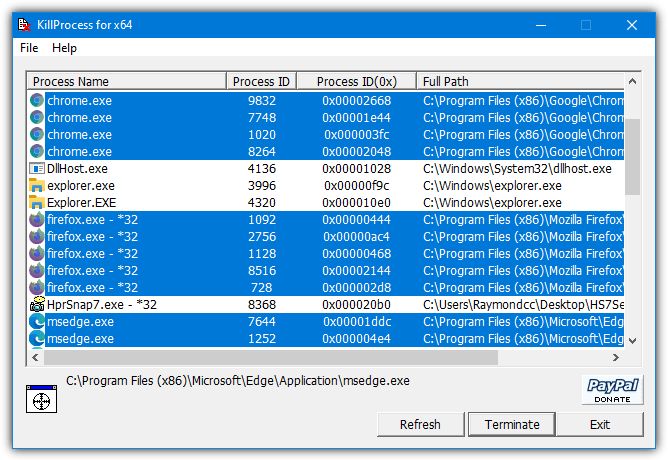Click the PayPal Donate button
Viewport: 668px width, 460px height.
613,390
